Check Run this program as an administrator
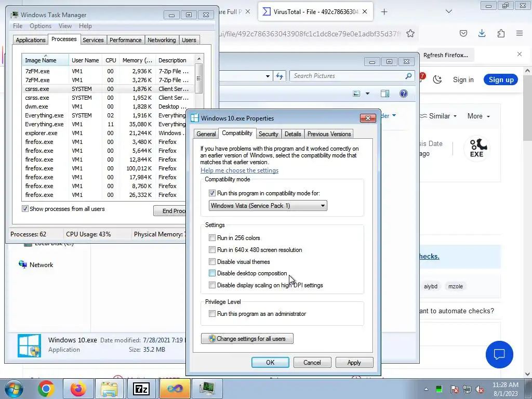Screen dimensions: 532x399 (x=212, y=313)
